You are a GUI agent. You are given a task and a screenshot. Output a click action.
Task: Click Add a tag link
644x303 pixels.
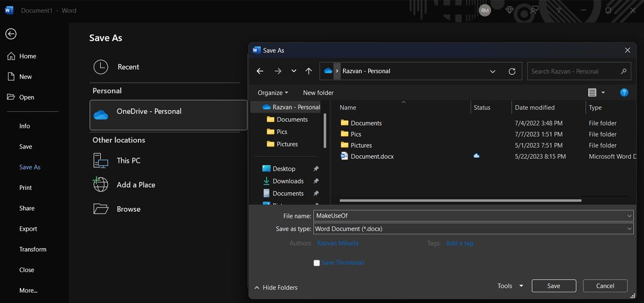coord(459,243)
